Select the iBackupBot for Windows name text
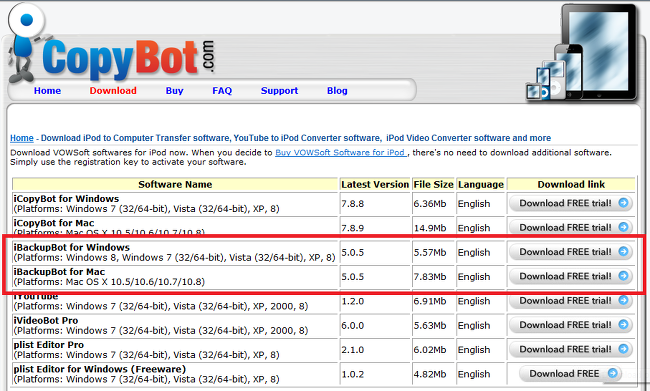This screenshot has width=650, height=391. 72,248
